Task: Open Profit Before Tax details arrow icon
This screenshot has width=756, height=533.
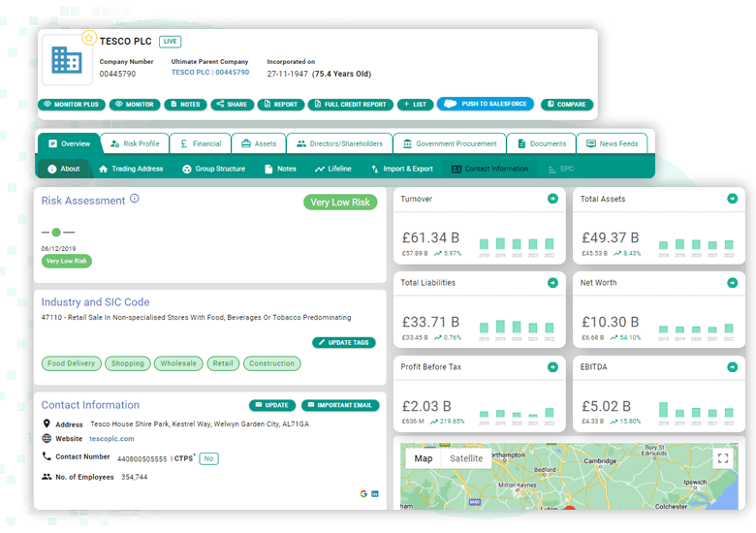Action: point(553,367)
